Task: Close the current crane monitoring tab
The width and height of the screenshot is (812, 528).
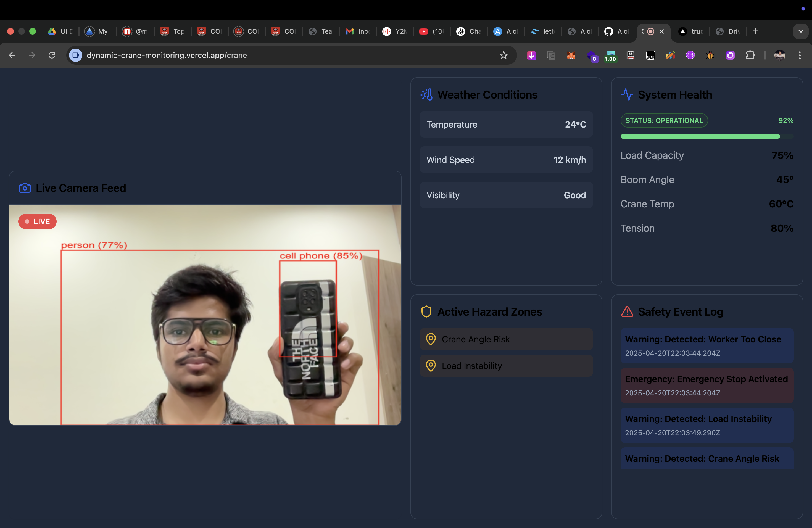Action: coord(662,31)
